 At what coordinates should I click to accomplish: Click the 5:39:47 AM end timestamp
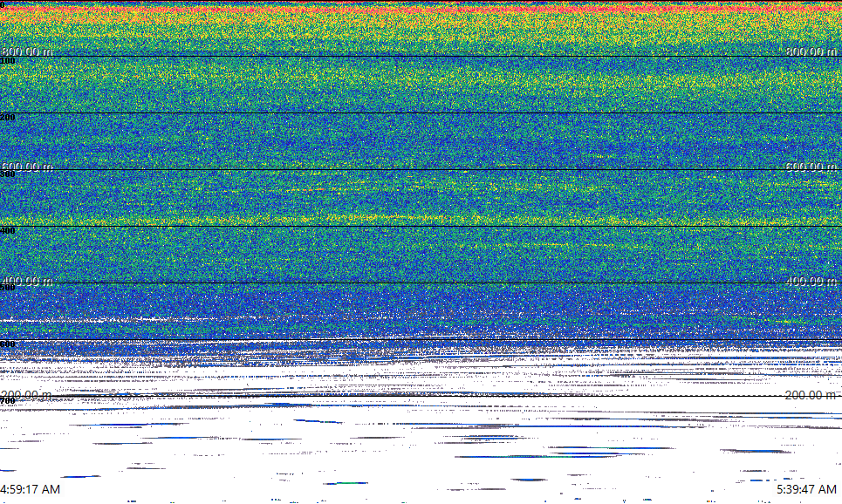806,489
